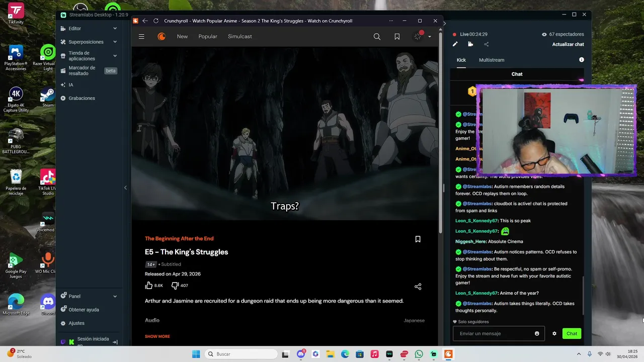Switch to the Multistream tab
The image size is (644, 362).
(492, 60)
